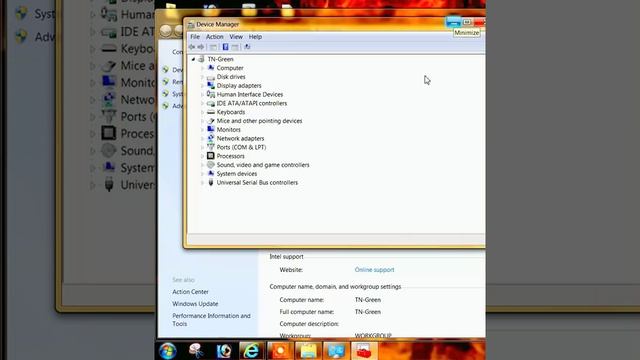The height and width of the screenshot is (360, 640).
Task: Open Snipping Tool from the taskbar
Action: (196, 351)
